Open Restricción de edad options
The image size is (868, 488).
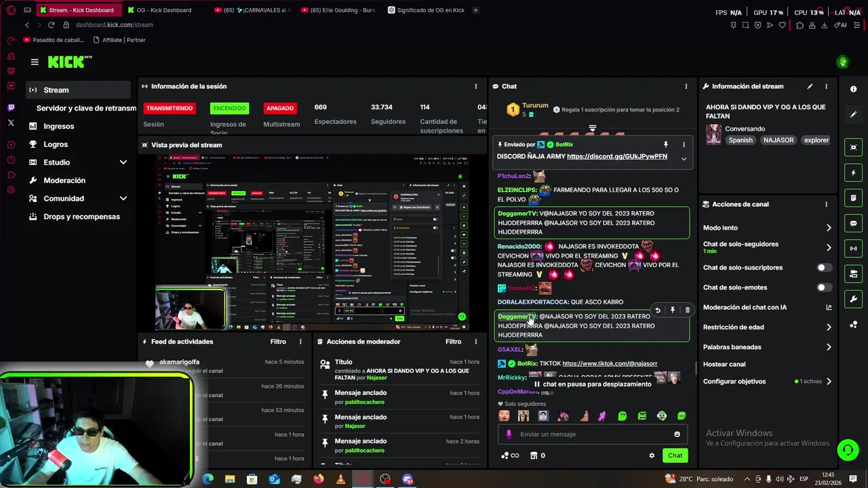pos(829,327)
